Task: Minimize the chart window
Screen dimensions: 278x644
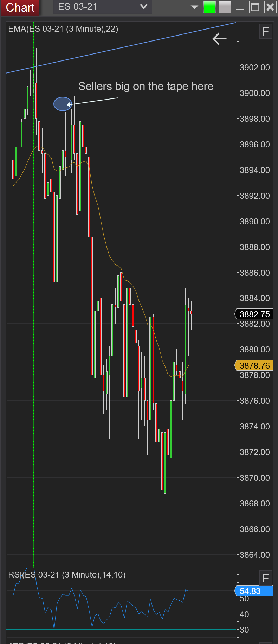Action: click(x=240, y=7)
